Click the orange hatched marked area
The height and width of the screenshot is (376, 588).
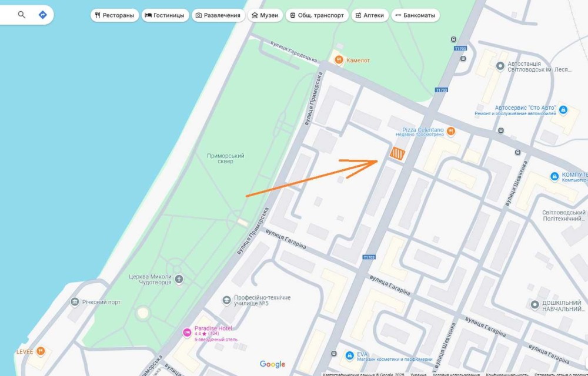coord(397,153)
